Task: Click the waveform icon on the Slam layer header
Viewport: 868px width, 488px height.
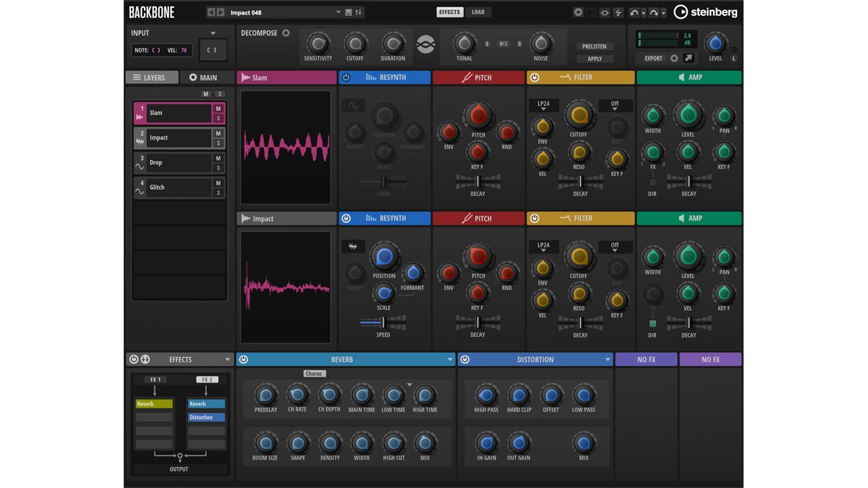Action: pos(245,77)
